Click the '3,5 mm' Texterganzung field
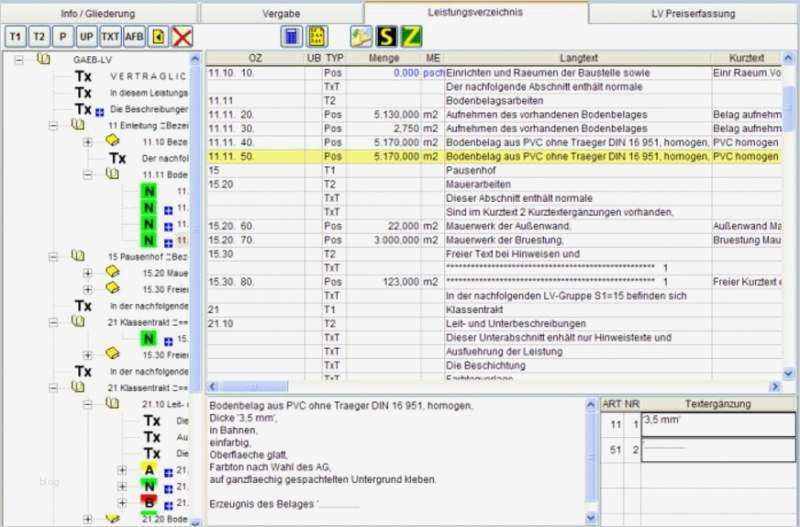The image size is (800, 527). [x=718, y=424]
